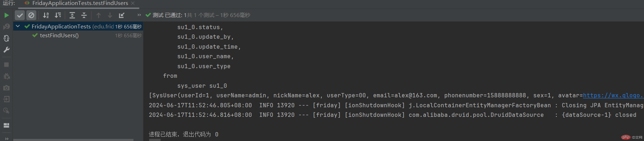Show more toolbar actions chevron
The image size is (644, 141).
coord(139,15)
